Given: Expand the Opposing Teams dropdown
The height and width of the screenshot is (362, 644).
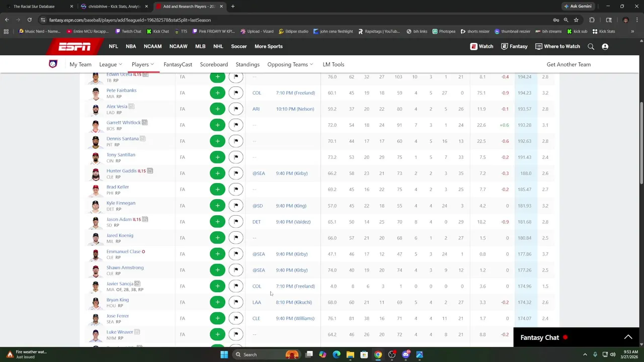Looking at the screenshot, I should pyautogui.click(x=290, y=64).
